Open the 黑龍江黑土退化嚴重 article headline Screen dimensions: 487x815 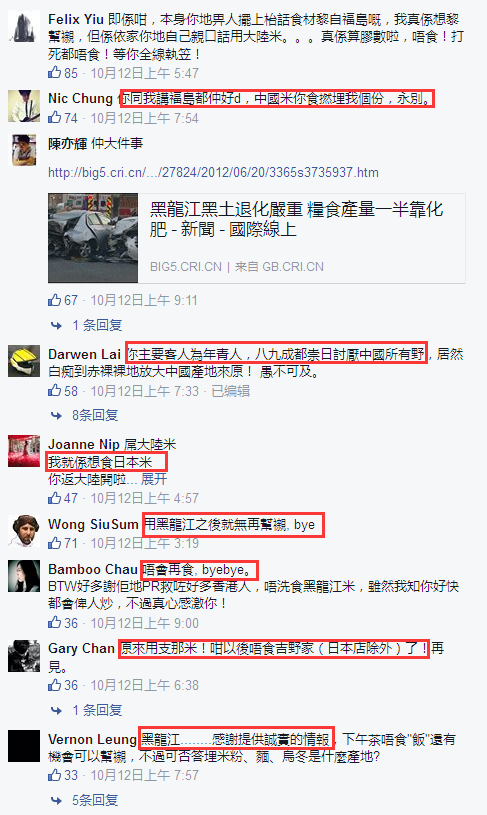296,219
